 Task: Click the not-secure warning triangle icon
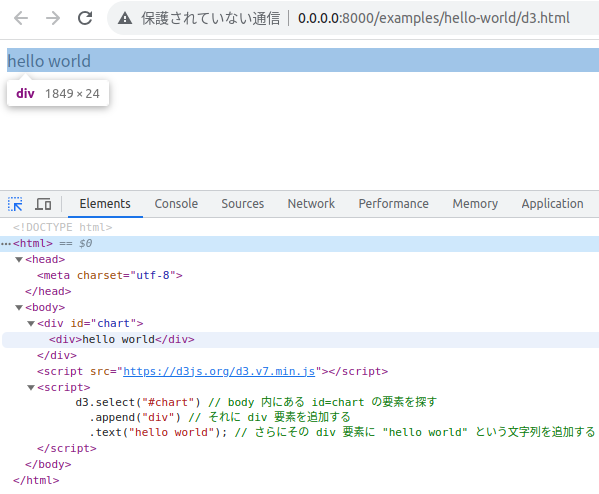click(125, 18)
